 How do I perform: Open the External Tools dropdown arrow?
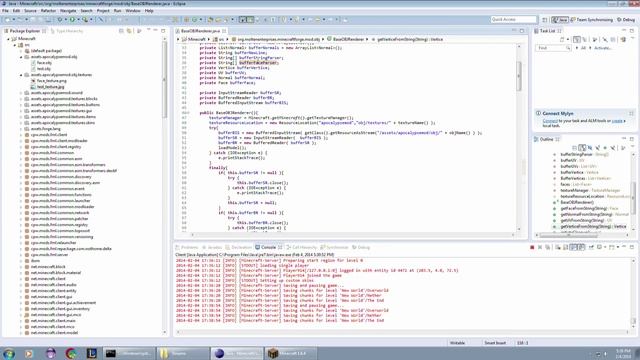90,20
